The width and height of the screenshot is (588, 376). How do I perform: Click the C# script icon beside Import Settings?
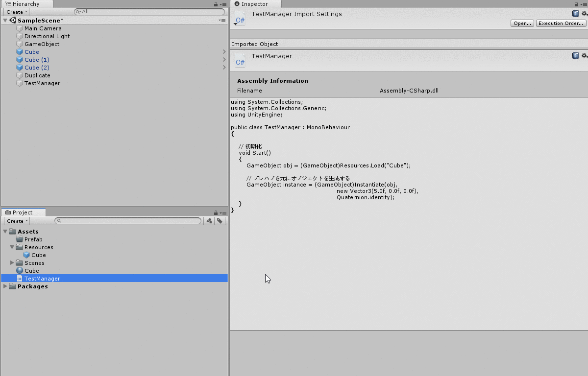pyautogui.click(x=240, y=19)
